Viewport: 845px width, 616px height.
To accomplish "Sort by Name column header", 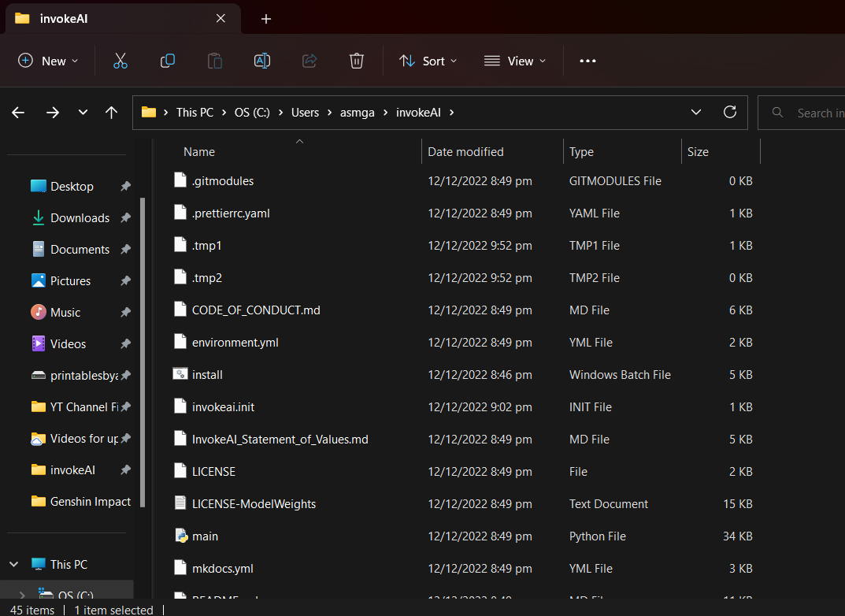I will (x=199, y=152).
